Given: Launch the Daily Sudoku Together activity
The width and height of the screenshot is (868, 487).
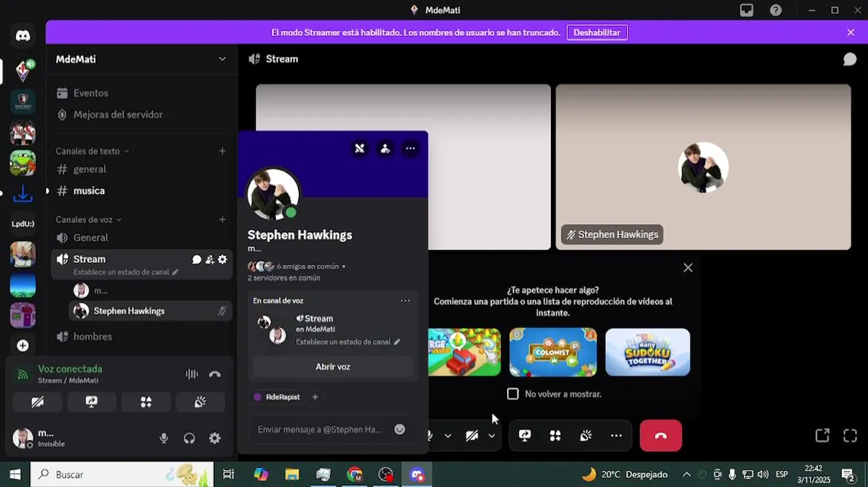Looking at the screenshot, I should pos(648,352).
